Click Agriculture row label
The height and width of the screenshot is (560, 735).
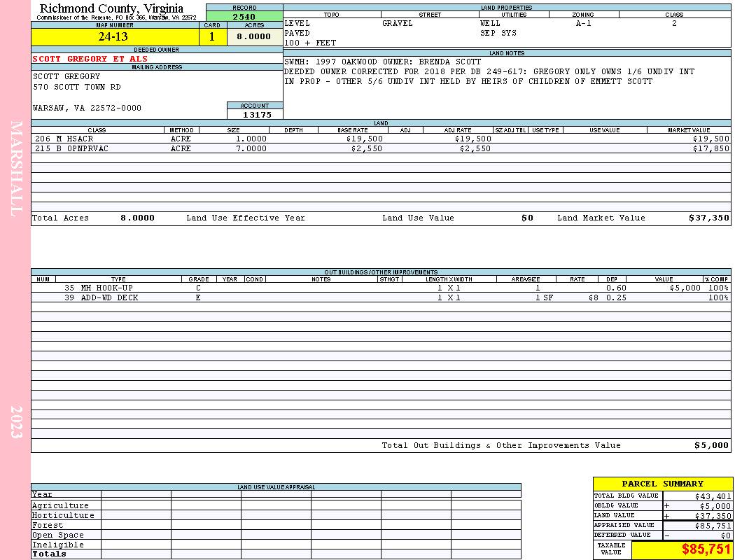click(60, 505)
